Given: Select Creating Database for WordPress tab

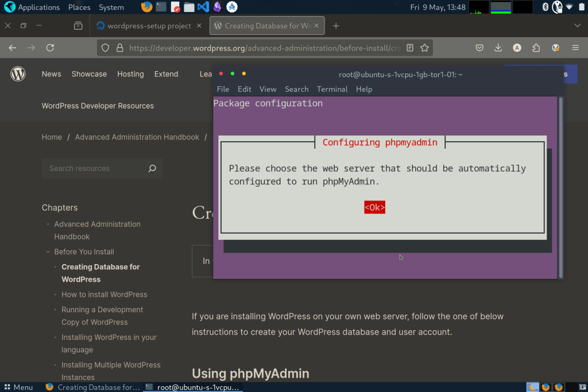Looking at the screenshot, I should coord(266,26).
